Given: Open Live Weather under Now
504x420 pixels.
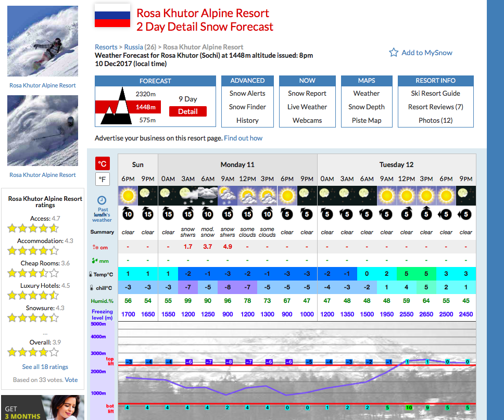Looking at the screenshot, I should (307, 107).
